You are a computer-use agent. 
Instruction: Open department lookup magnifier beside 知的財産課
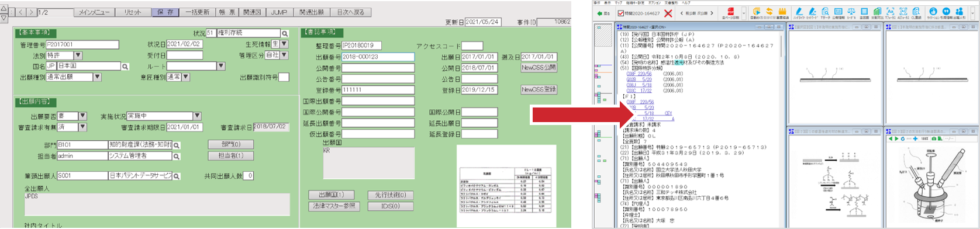(177, 145)
